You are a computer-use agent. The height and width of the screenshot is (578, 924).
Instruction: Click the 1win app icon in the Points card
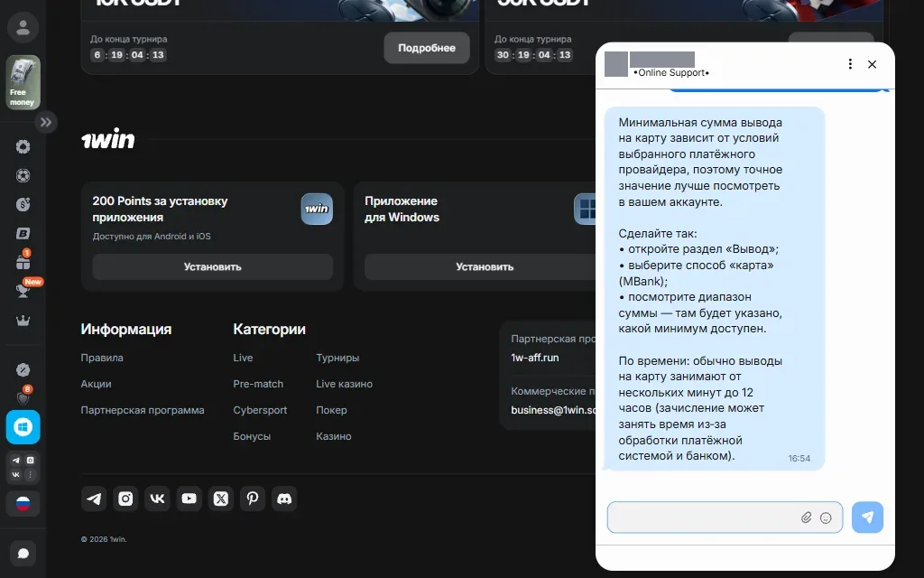tap(317, 209)
